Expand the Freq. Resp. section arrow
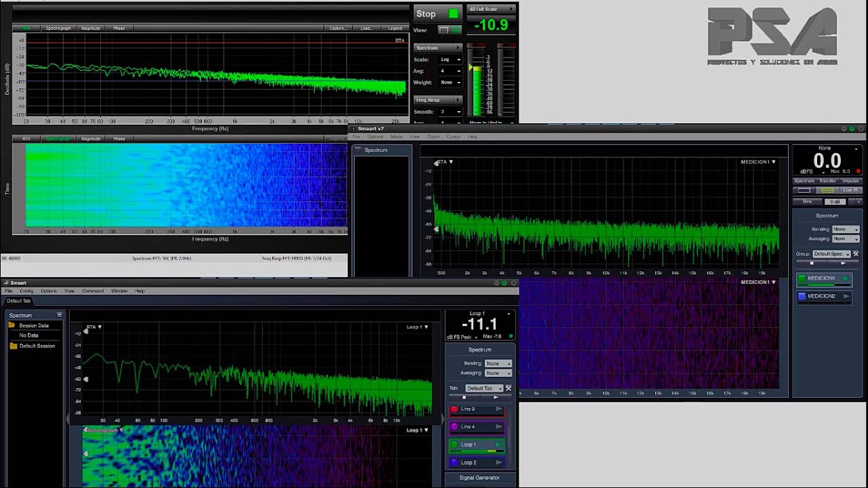Screen dimensions: 868x488 pos(458,100)
